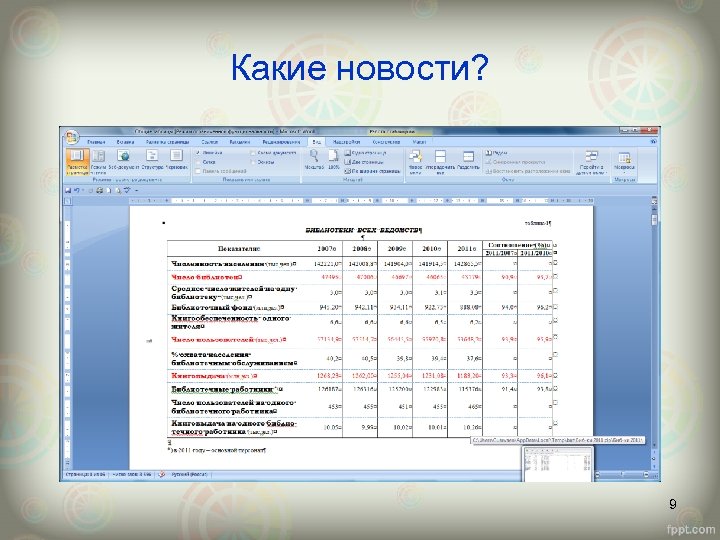Open the Mailings (Рассылки) ribbon tab
This screenshot has height=540, width=720.
click(x=240, y=142)
